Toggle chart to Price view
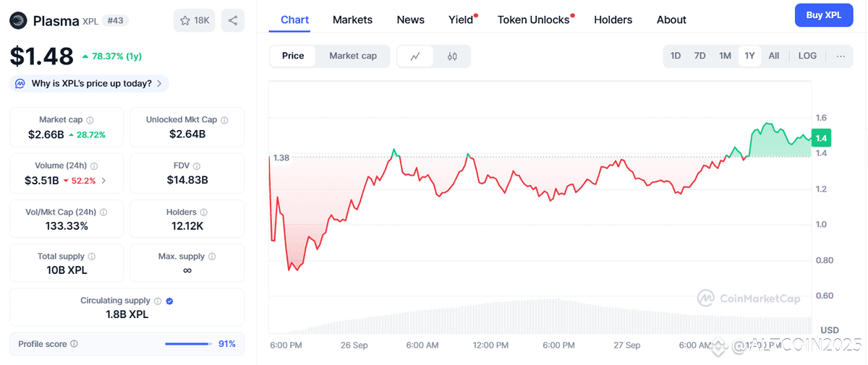Viewport: 868px width, 365px height. click(293, 56)
